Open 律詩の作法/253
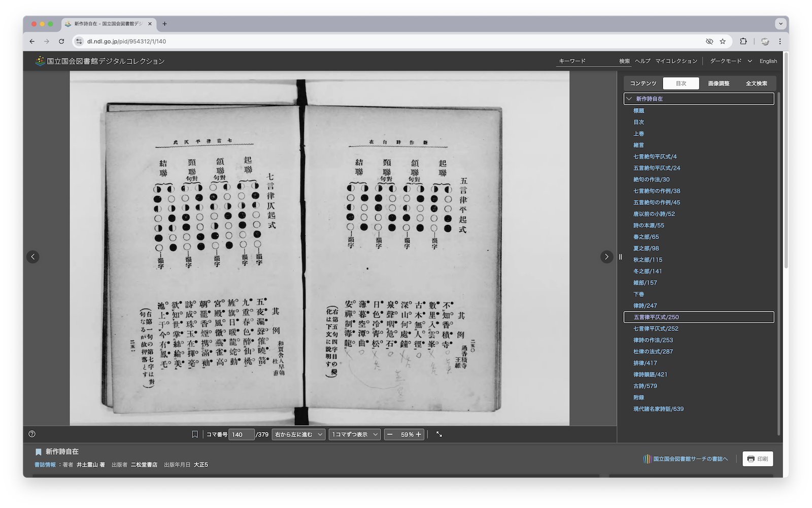Viewport: 812px width, 508px height. pyautogui.click(x=653, y=340)
